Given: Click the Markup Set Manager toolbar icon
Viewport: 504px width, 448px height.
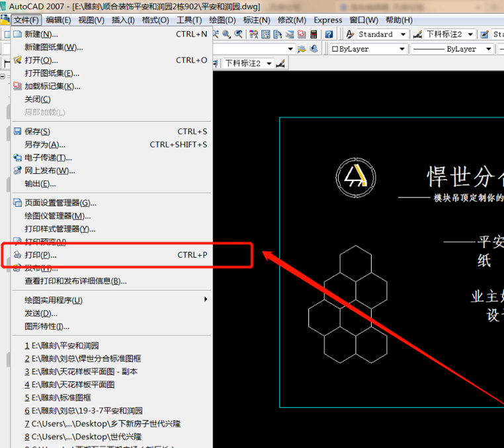Looking at the screenshot, I should click(x=300, y=34).
